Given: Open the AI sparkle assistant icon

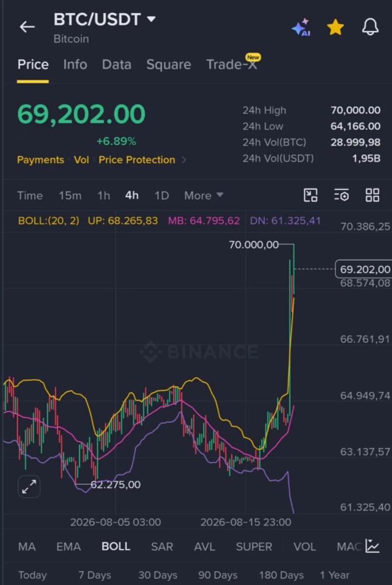Looking at the screenshot, I should click(x=301, y=27).
